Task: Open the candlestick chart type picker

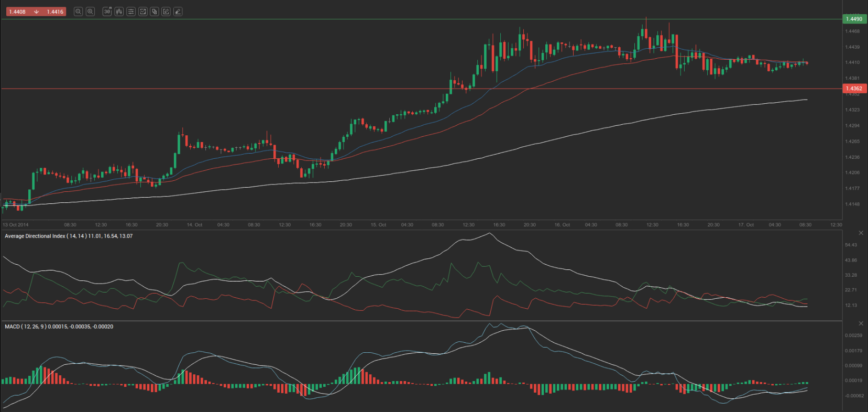Action: [x=119, y=12]
